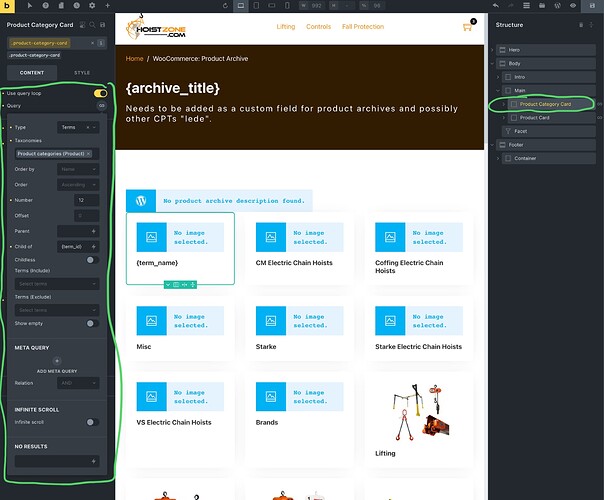Click the preview eye icon in toolbar
Screen dimensions: 604x500
coord(573,5)
